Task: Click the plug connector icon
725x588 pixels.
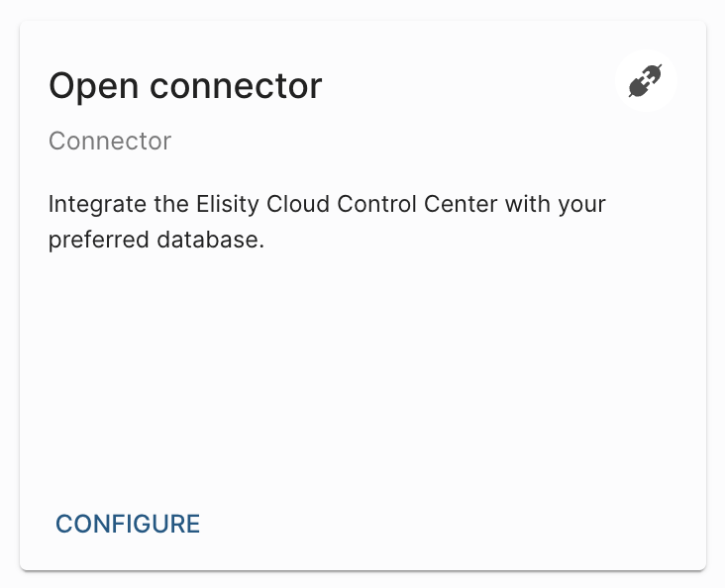Action: pos(646,81)
